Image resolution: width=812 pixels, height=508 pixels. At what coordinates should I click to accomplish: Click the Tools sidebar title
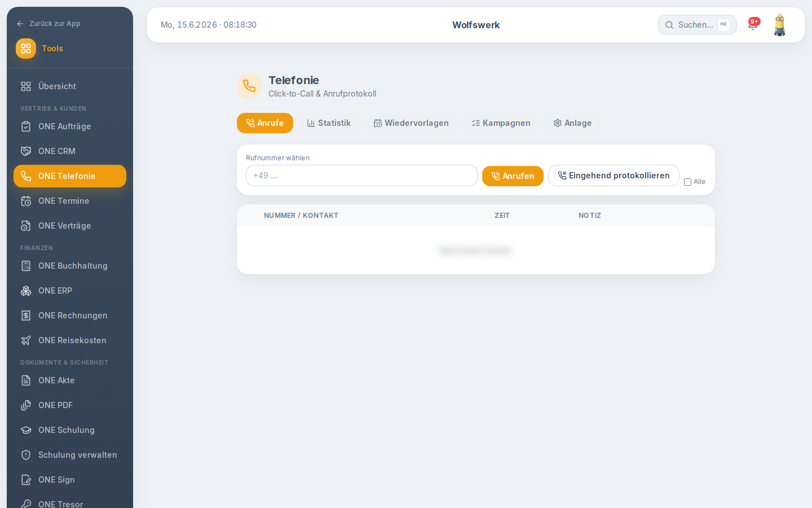52,49
